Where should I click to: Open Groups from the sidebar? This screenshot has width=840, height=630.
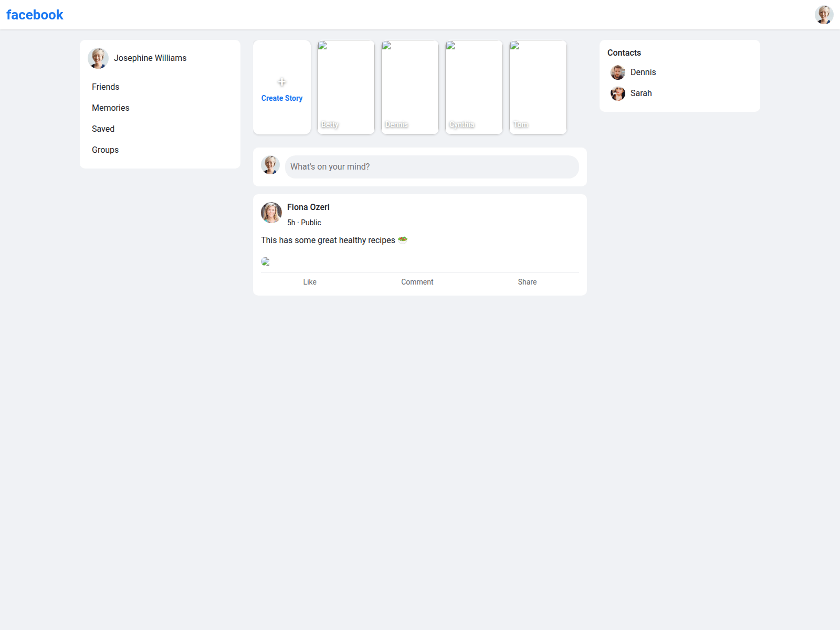(105, 150)
